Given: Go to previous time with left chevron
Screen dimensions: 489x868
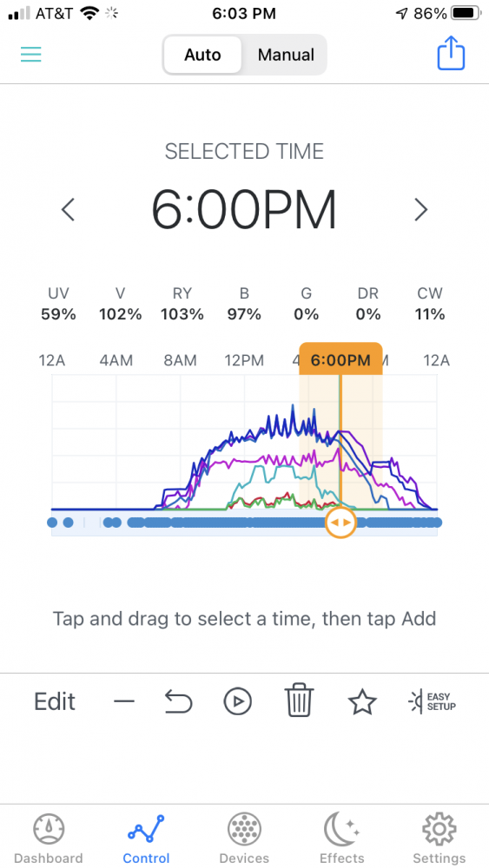Looking at the screenshot, I should pyautogui.click(x=68, y=210).
